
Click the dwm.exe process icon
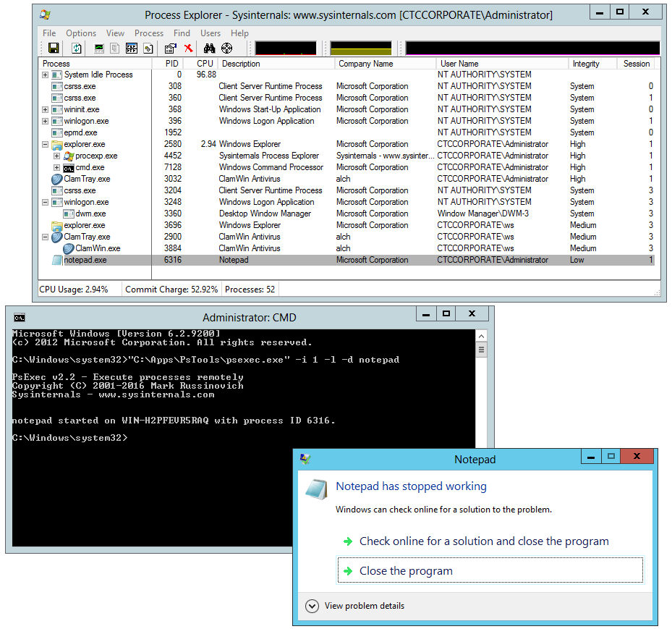[69, 214]
